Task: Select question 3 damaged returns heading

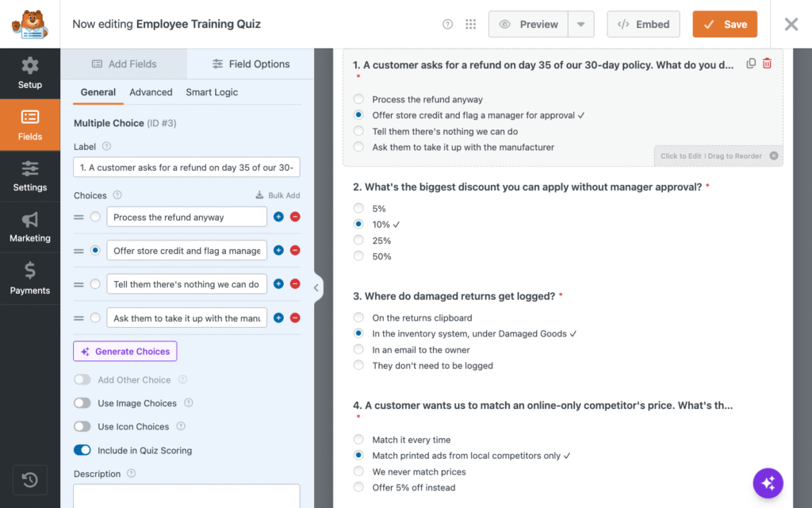Action: pyautogui.click(x=454, y=296)
